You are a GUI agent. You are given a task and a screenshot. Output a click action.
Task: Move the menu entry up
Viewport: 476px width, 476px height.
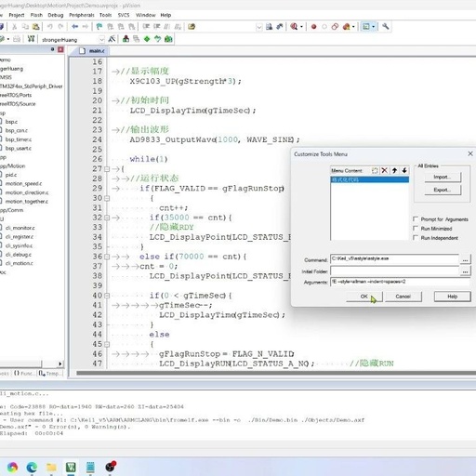394,170
